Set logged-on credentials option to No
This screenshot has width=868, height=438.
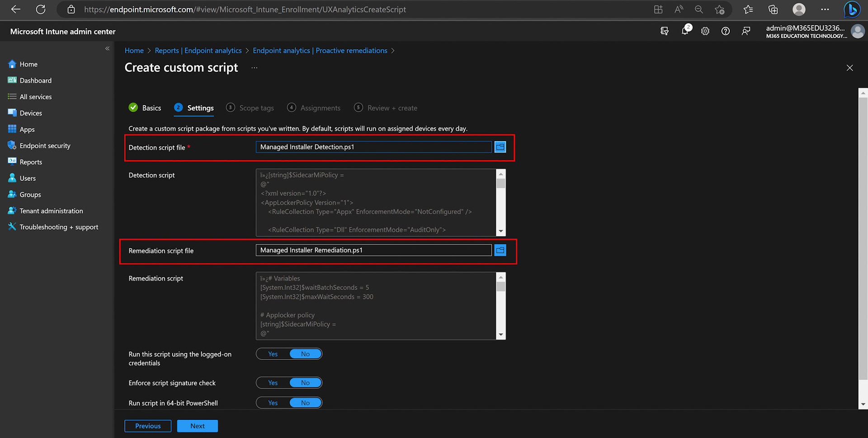(306, 354)
